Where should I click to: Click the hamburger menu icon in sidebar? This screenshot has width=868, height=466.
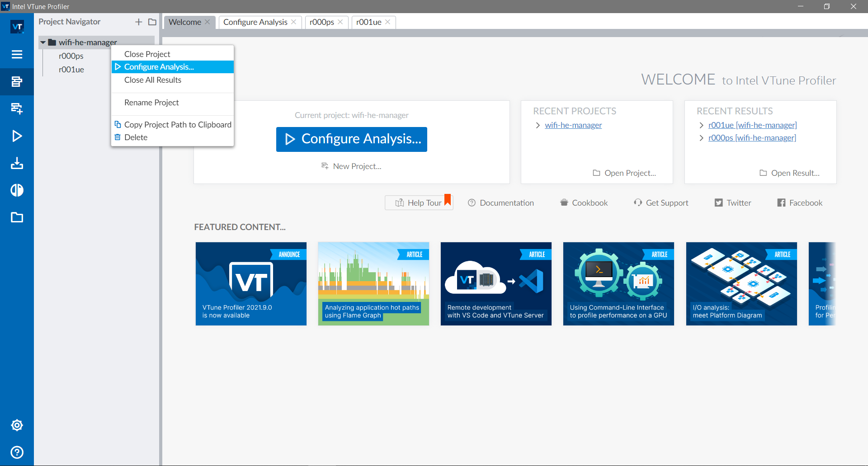[17, 55]
